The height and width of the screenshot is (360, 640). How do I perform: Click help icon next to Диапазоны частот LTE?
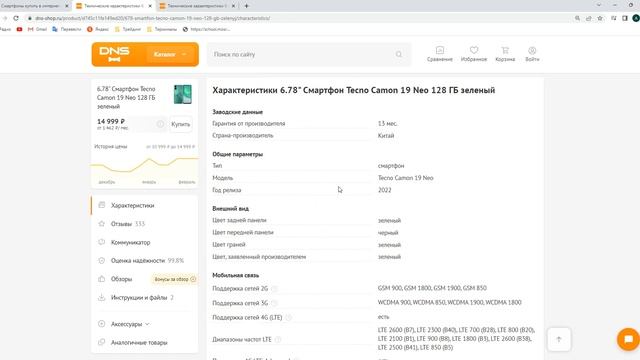click(x=278, y=339)
